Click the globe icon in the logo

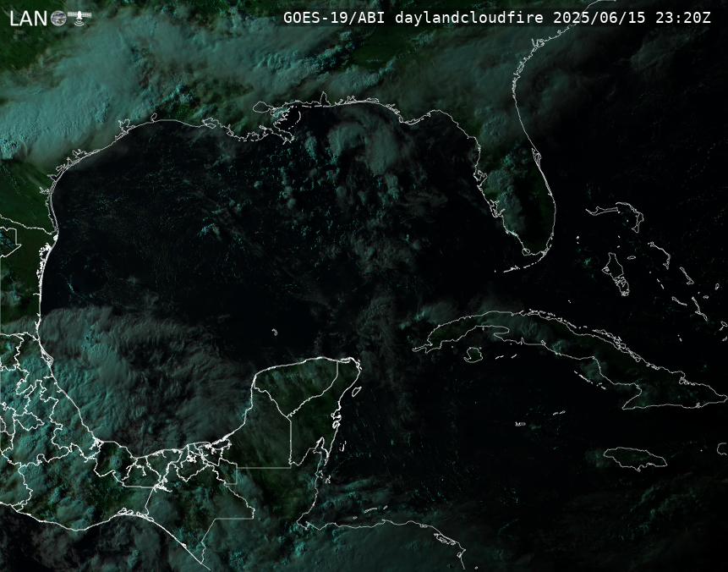coord(58,19)
